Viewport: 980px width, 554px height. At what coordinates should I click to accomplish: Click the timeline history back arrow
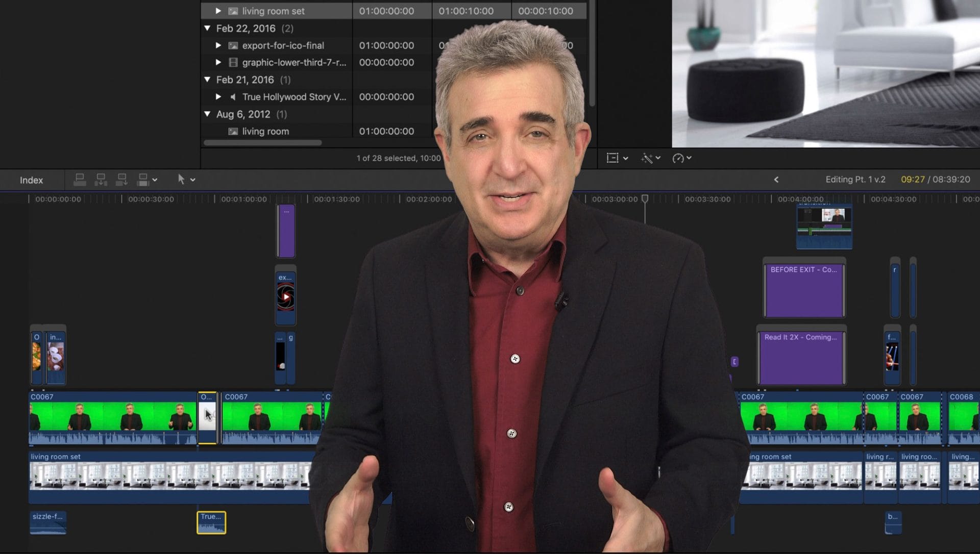pos(776,180)
